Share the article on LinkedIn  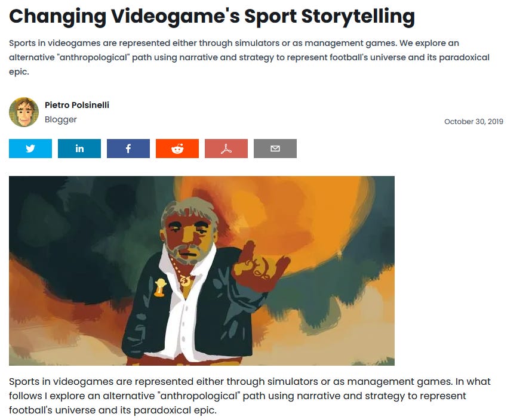pyautogui.click(x=79, y=149)
